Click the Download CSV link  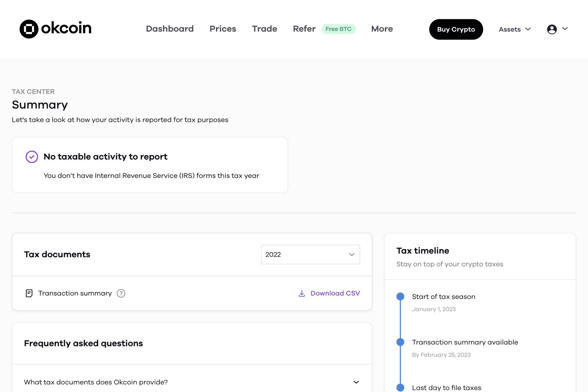[335, 293]
